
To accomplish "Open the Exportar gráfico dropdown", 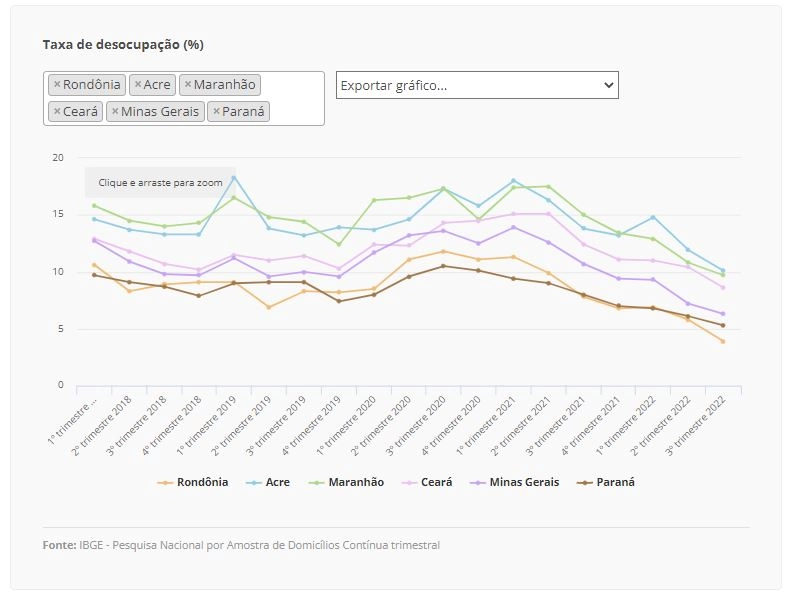I will pyautogui.click(x=477, y=85).
